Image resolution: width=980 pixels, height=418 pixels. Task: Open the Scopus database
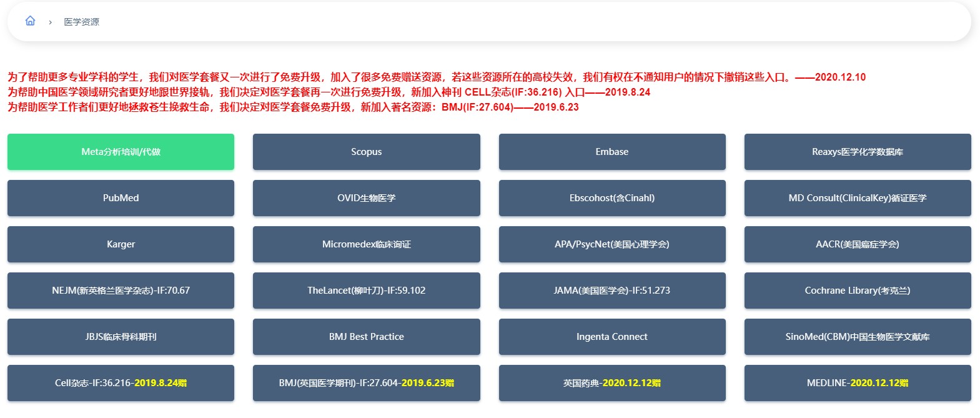click(367, 152)
